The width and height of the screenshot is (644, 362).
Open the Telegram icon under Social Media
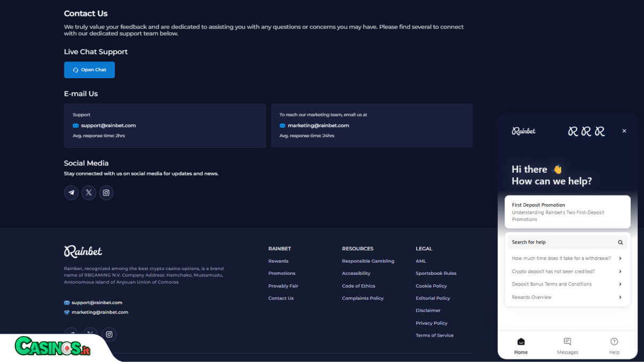pos(71,192)
